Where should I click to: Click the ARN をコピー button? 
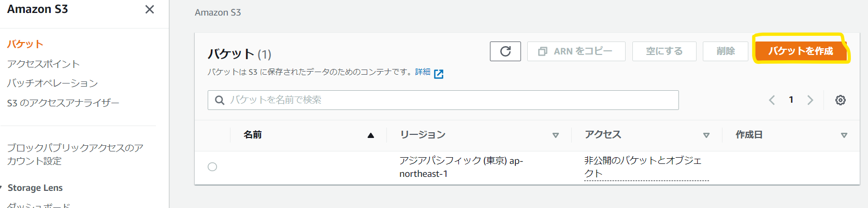[x=576, y=51]
